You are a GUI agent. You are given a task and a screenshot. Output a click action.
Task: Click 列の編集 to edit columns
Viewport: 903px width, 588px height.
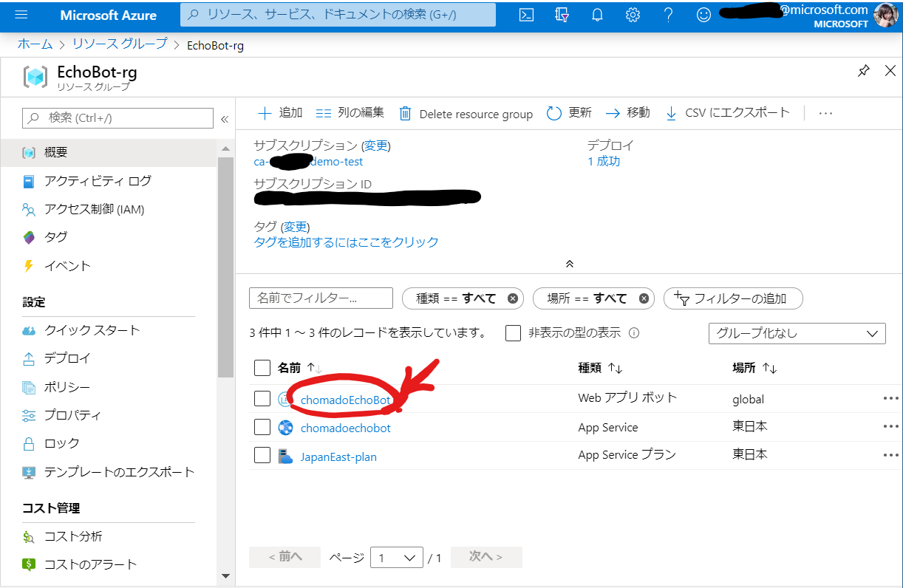click(x=350, y=113)
